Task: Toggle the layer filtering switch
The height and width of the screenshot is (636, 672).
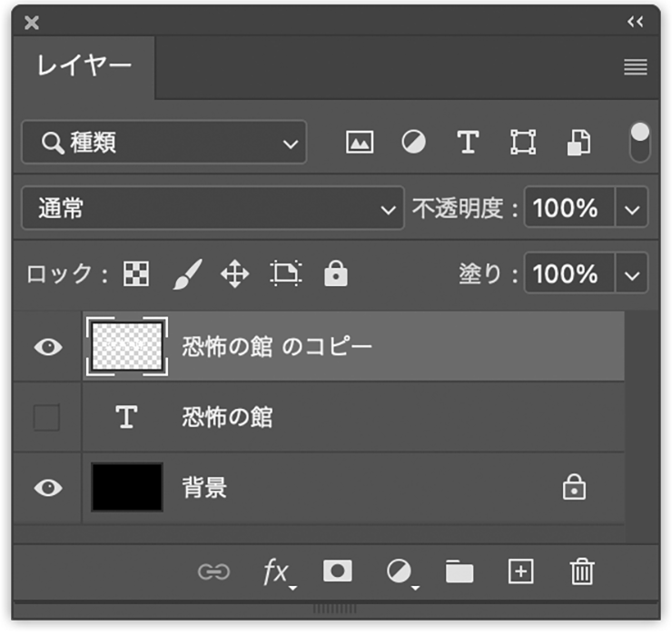Action: [x=639, y=143]
